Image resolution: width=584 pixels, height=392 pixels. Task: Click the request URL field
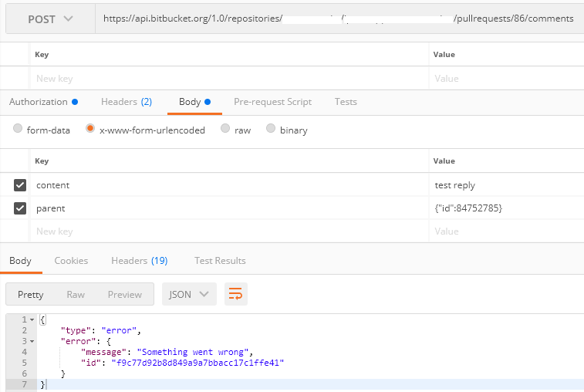click(339, 19)
